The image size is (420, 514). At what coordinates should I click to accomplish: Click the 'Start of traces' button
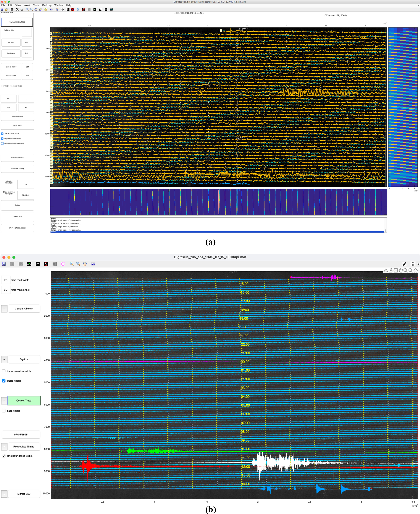coord(11,67)
